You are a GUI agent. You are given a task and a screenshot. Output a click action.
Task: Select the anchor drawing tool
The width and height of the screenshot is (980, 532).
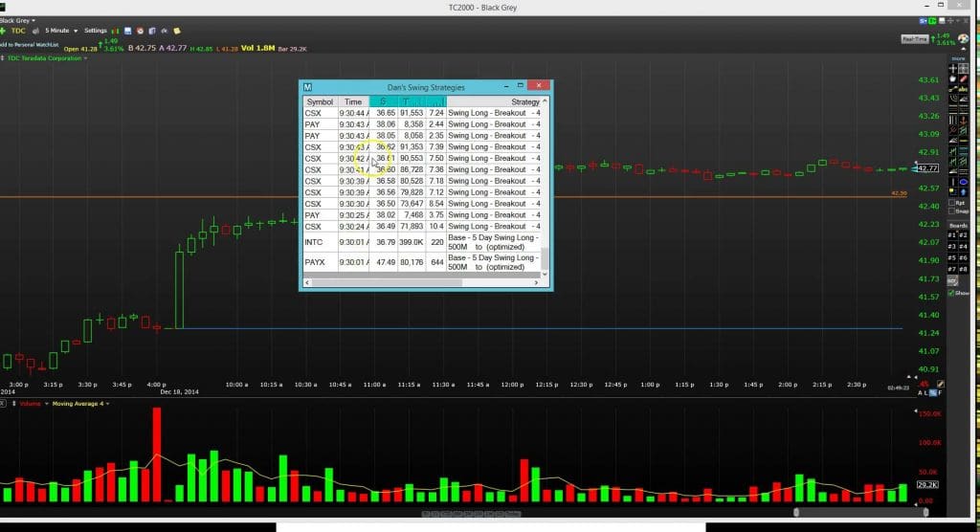click(x=963, y=121)
